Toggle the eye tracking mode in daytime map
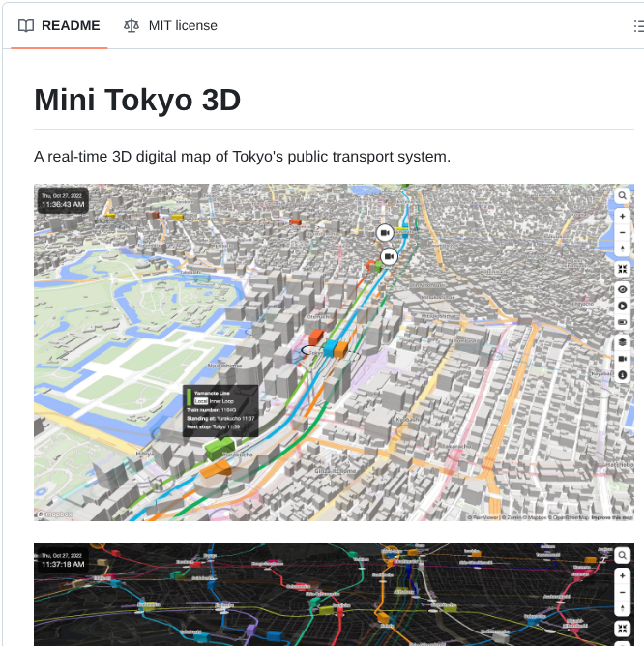This screenshot has height=646, width=644. [x=622, y=289]
